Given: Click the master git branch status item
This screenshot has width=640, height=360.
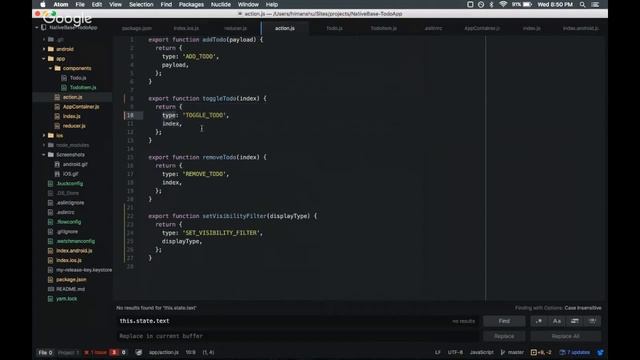Looking at the screenshot, I should [x=512, y=352].
